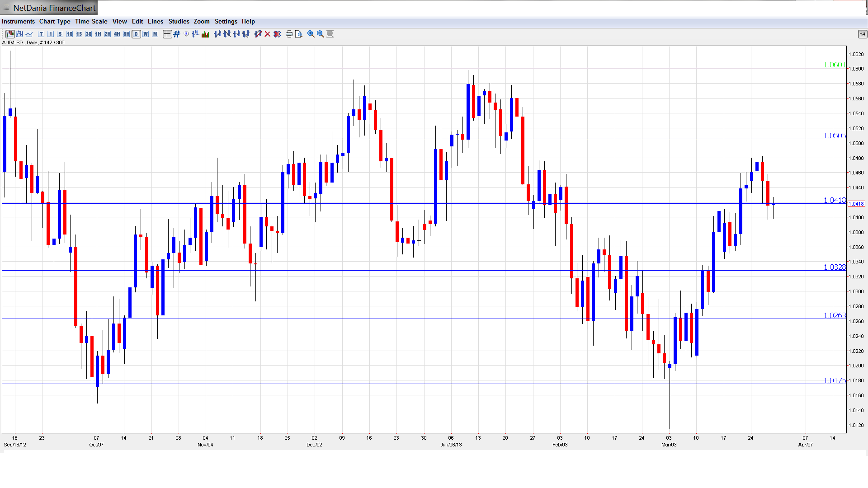The width and height of the screenshot is (868, 488).
Task: Click the 1.0601 green resistance line label
Action: pyautogui.click(x=834, y=65)
